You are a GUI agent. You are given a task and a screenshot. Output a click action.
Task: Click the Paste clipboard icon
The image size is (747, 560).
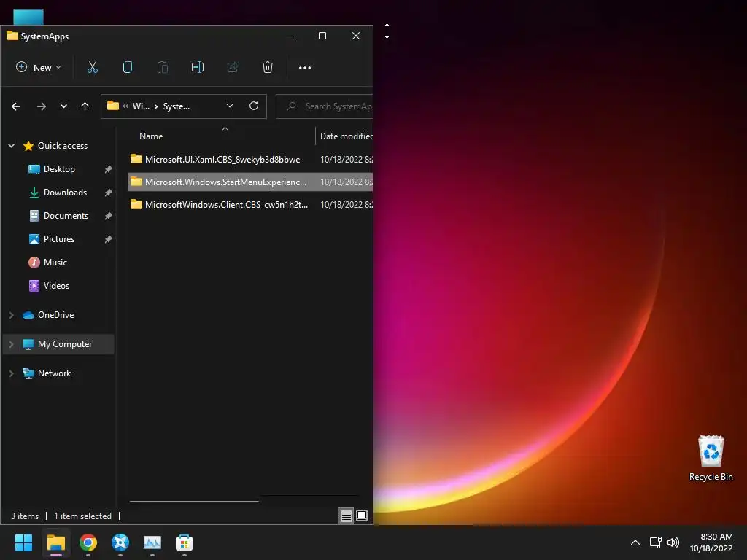coord(163,67)
